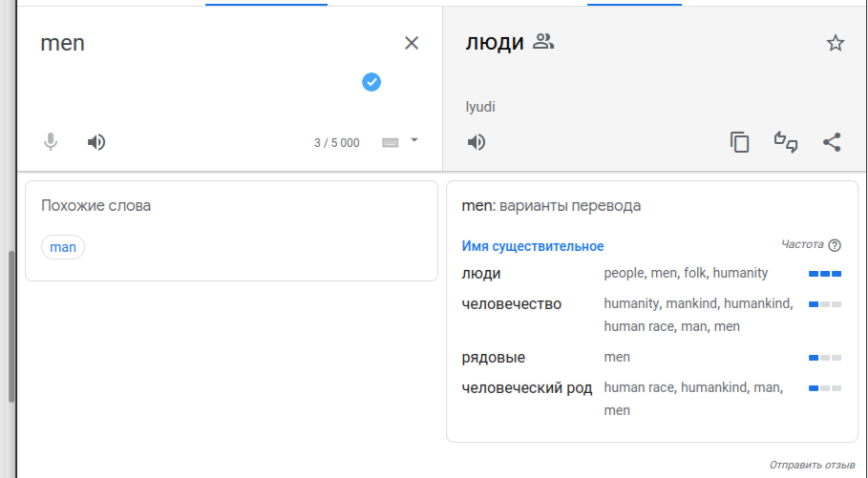The height and width of the screenshot is (478, 868).
Task: Share the translation
Action: pos(832,142)
